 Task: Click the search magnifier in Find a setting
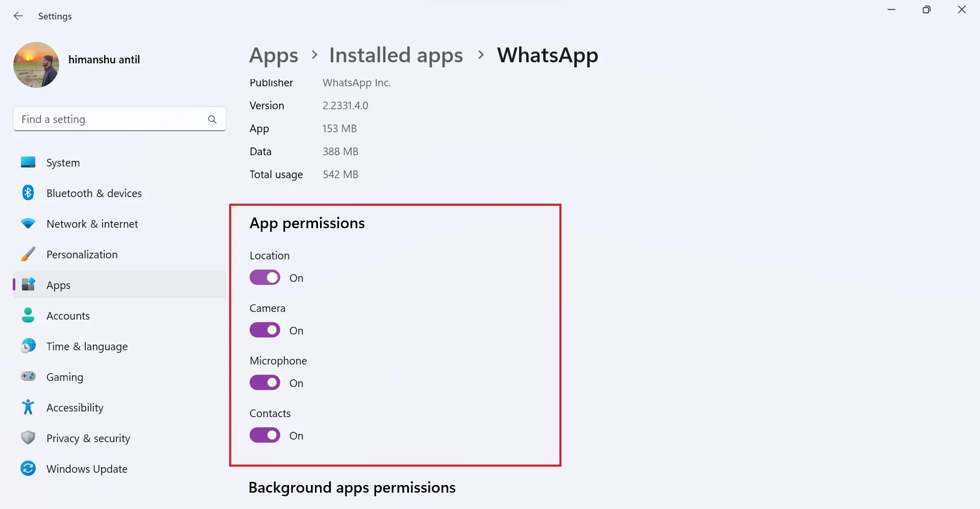pos(212,119)
